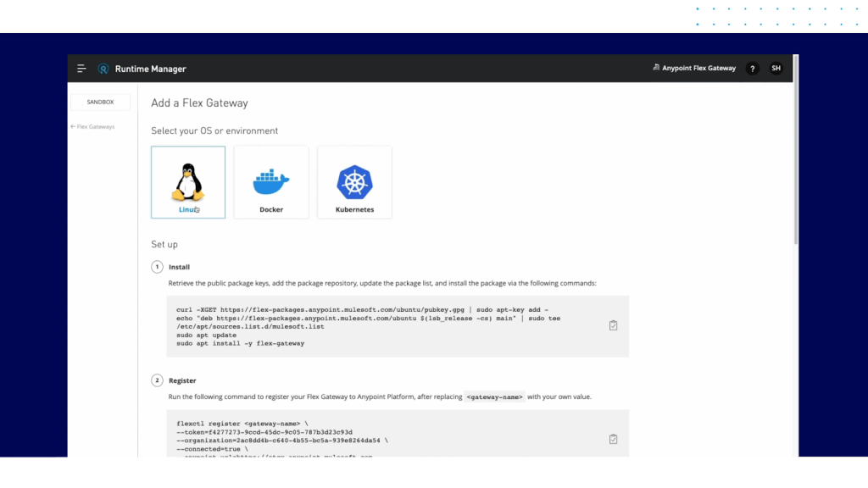
Task: Select the Docker whale tile
Action: [x=271, y=182]
